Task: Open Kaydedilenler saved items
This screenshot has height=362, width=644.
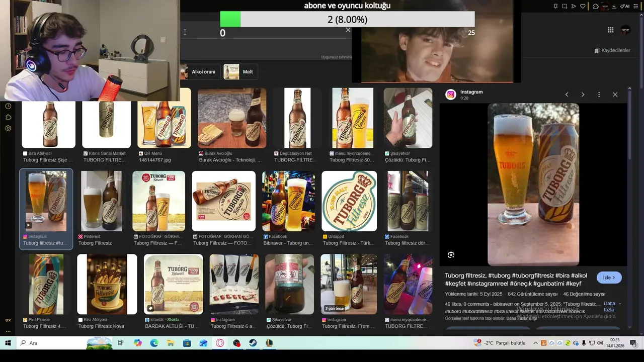Action: [x=612, y=50]
